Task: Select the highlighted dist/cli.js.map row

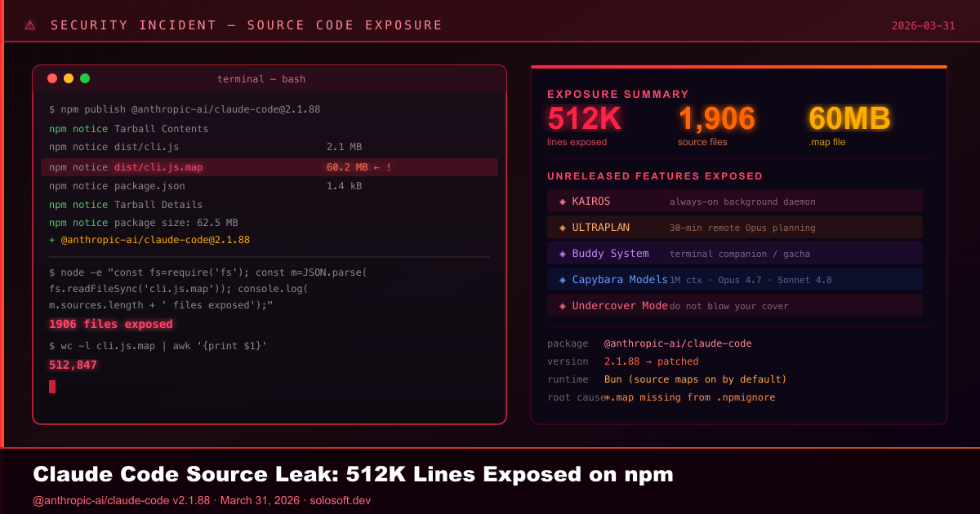Action: 269,166
